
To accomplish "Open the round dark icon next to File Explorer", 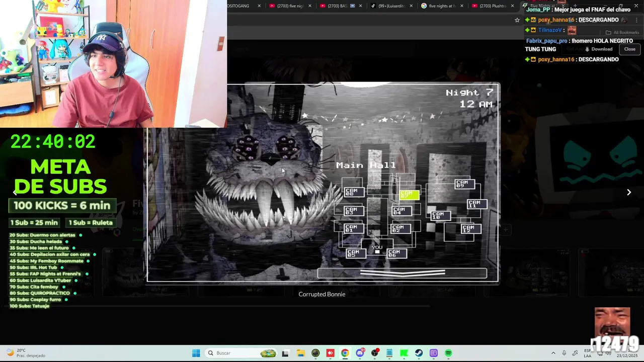I will 315,353.
